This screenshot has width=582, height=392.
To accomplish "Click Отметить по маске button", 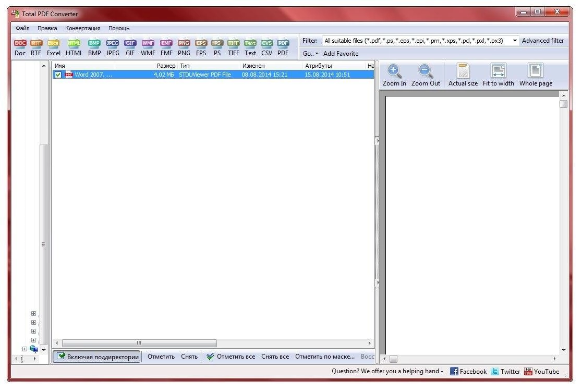I will pos(325,357).
